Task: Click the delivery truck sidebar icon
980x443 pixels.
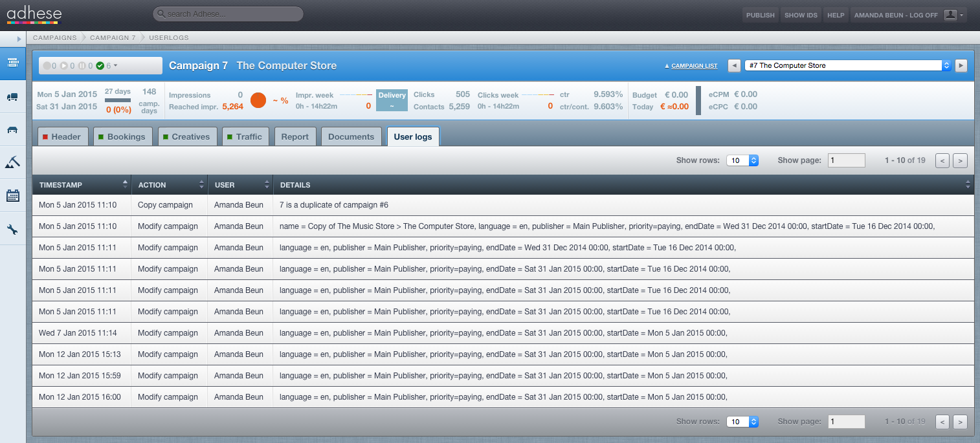Action: (x=12, y=97)
